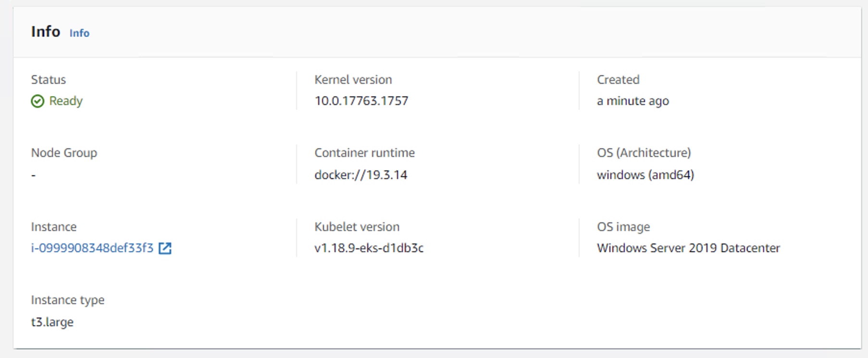This screenshot has width=868, height=358.
Task: Click the Node Group label
Action: coord(64,153)
